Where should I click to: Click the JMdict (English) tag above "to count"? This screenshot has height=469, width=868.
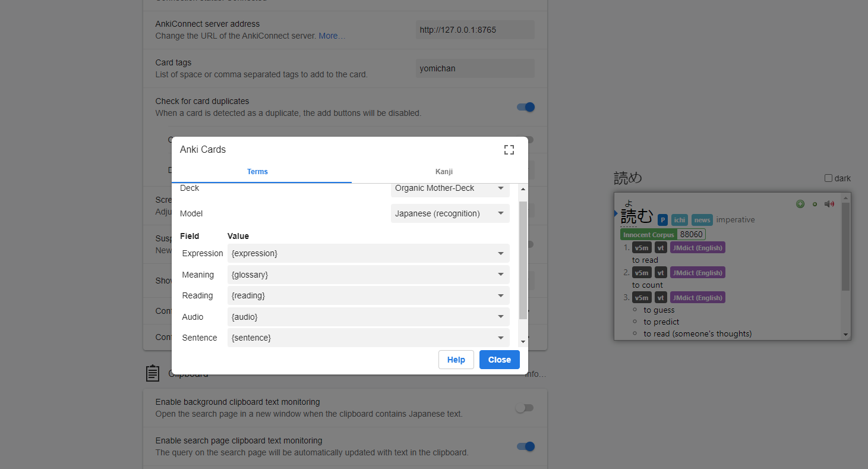click(697, 273)
